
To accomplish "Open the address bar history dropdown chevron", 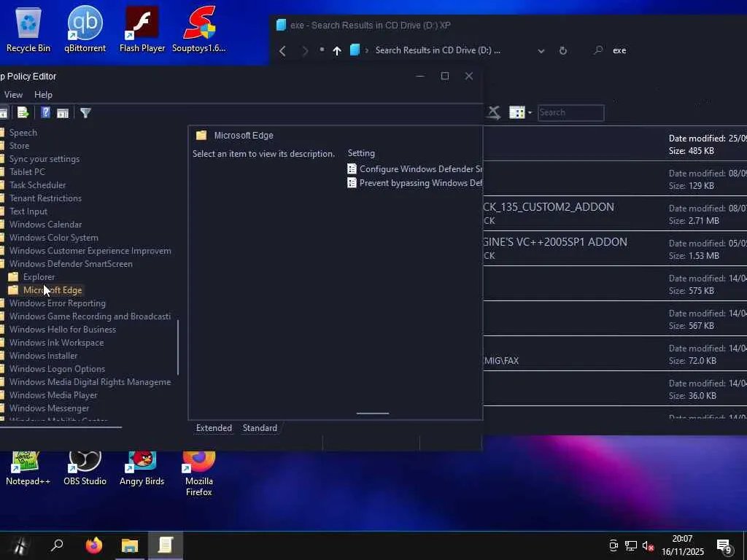I will pyautogui.click(x=541, y=51).
